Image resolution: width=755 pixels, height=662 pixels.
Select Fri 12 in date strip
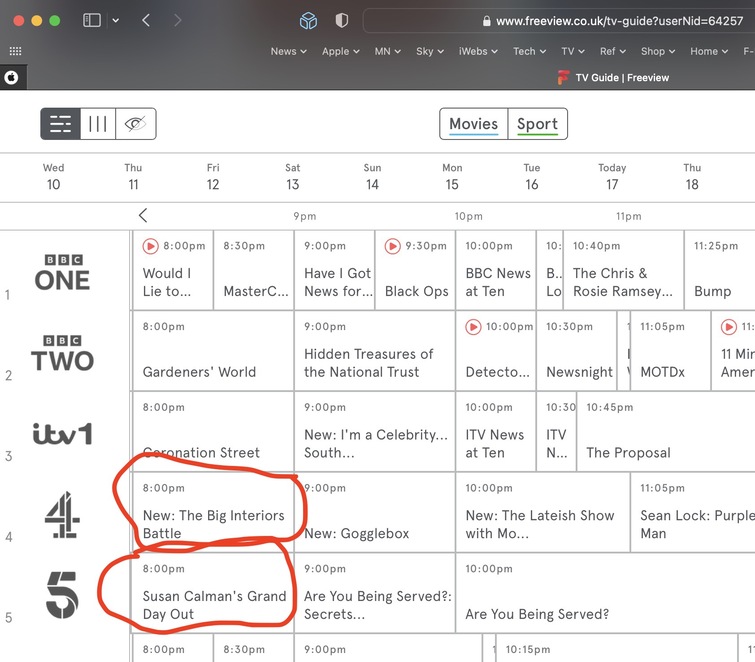pos(213,177)
